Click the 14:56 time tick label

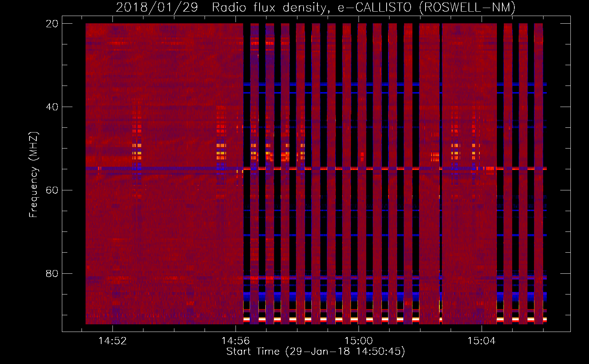tap(236, 341)
